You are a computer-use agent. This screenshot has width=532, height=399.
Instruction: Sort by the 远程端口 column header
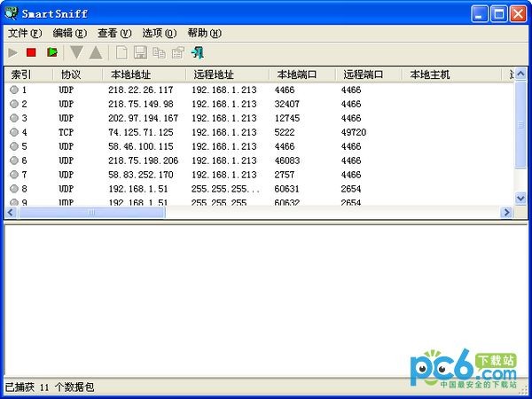[369, 74]
